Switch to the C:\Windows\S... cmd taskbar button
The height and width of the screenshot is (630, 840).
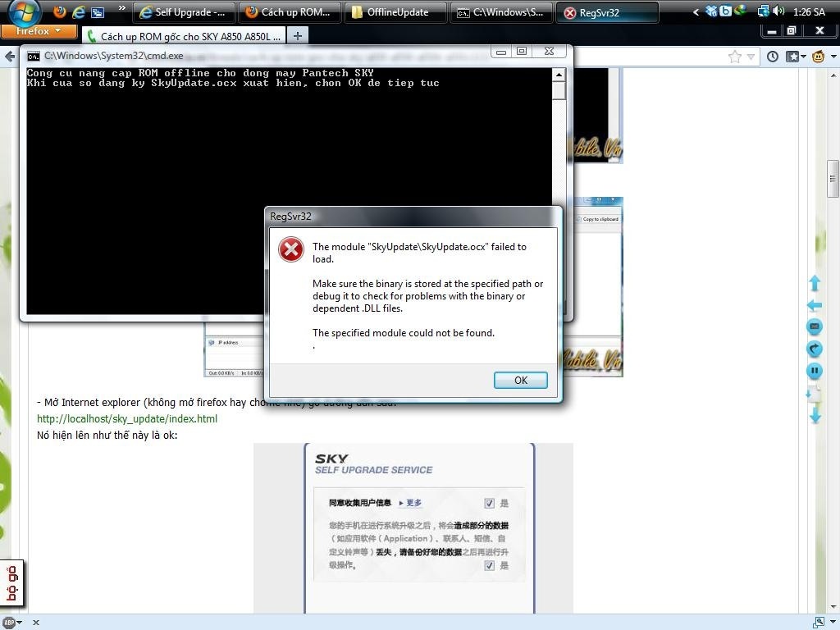point(502,12)
